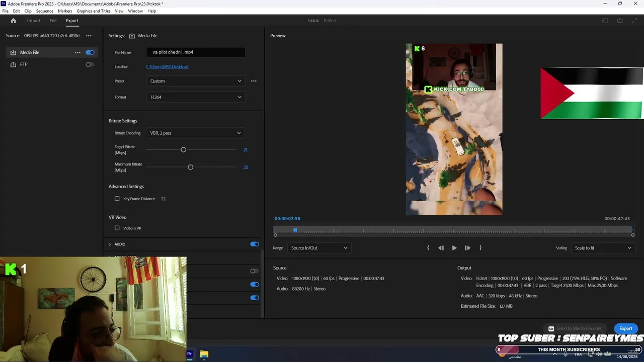The image size is (644, 362).
Task: Step back one frame in the preview
Action: 441,248
